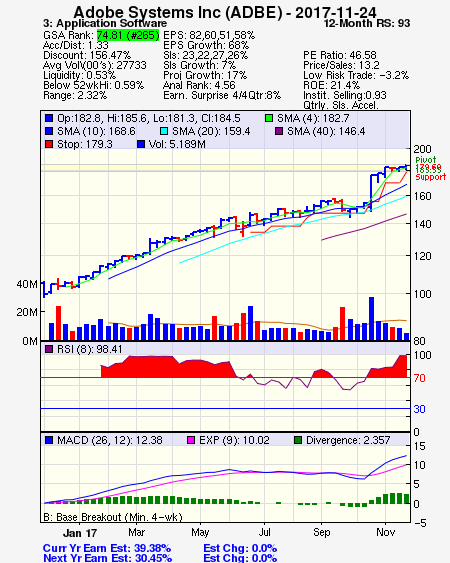Click the magenta EXP (9) legend swatch
The height and width of the screenshot is (563, 450).
pyautogui.click(x=191, y=440)
